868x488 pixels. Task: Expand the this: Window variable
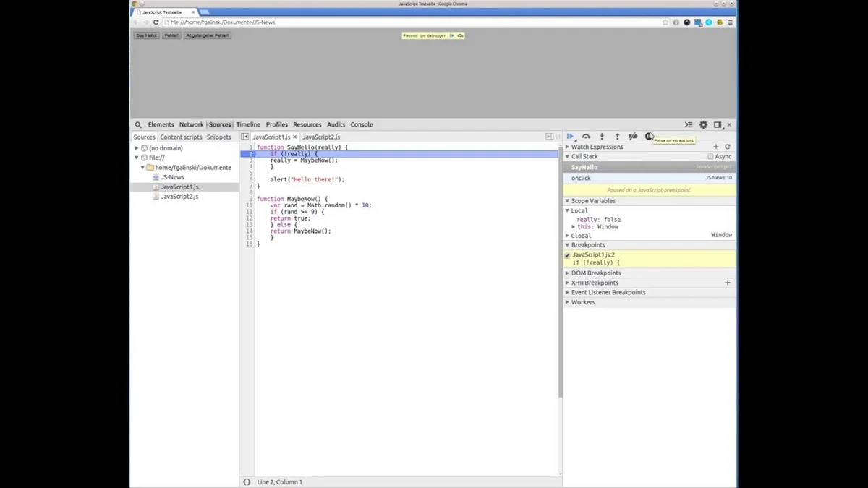[574, 226]
